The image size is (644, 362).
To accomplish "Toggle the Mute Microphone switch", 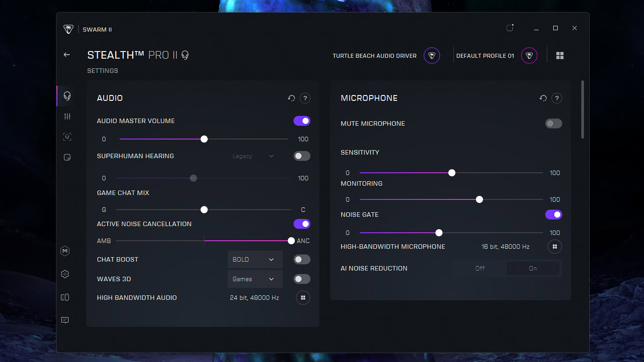I will [x=554, y=123].
